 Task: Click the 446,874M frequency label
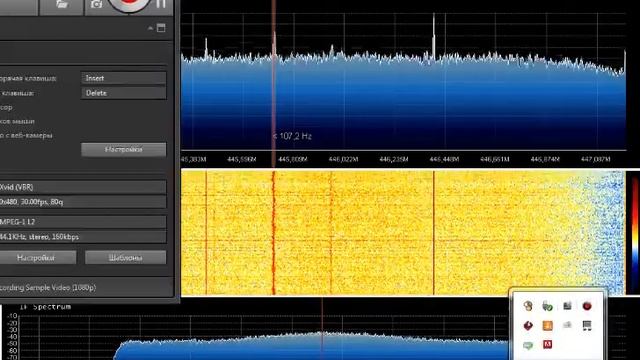(545, 159)
